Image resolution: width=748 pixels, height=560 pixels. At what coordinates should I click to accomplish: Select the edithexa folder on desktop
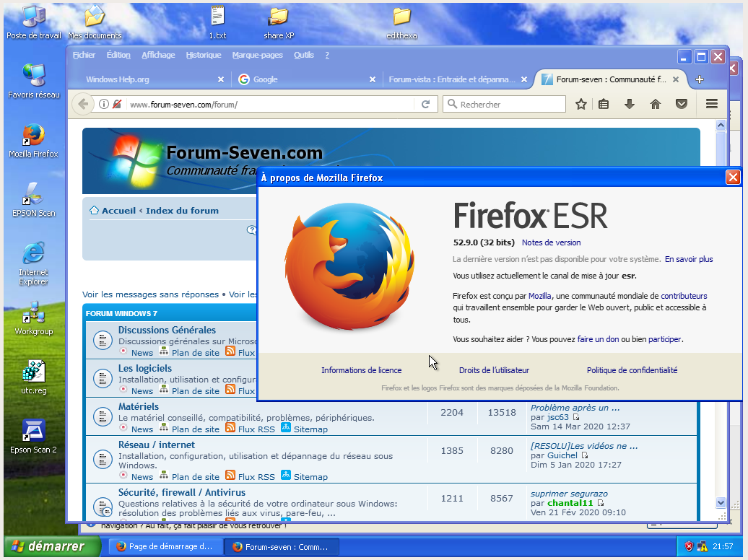(401, 22)
